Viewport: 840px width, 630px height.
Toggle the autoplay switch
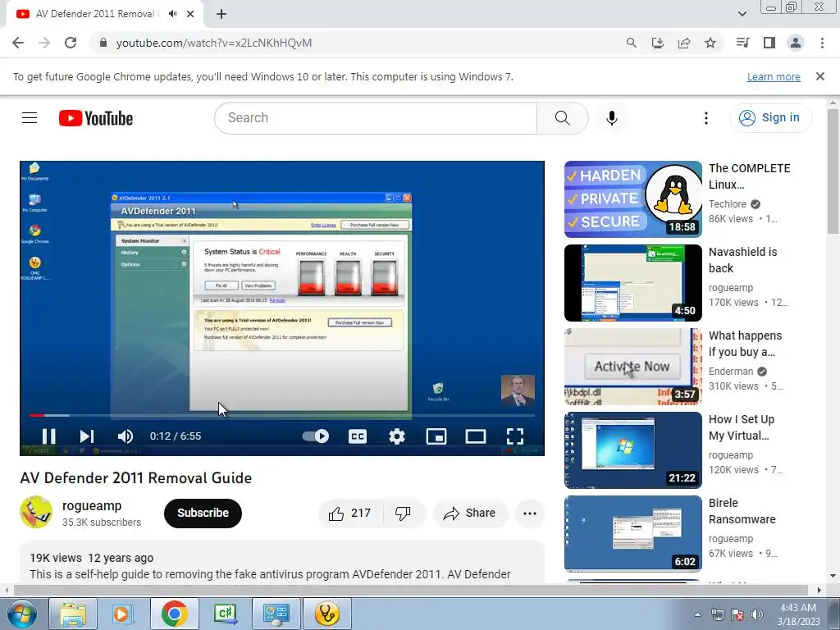click(316, 436)
